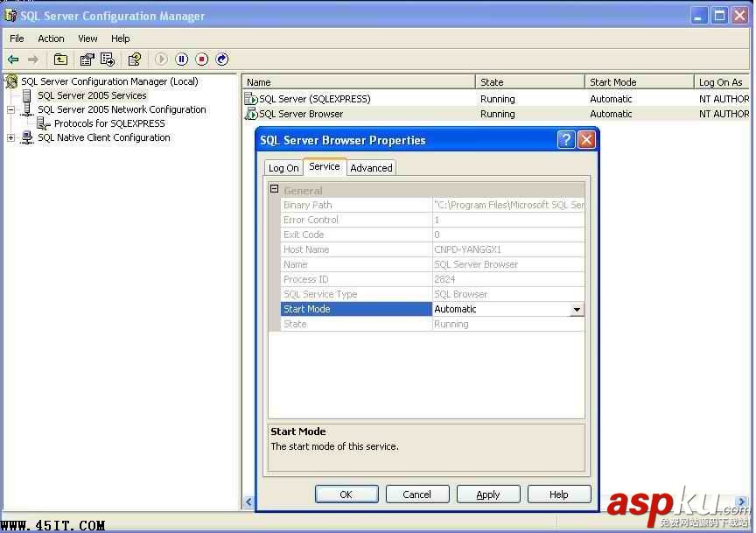Select the Exit Code property row
This screenshot has height=533, width=756.
coord(432,235)
